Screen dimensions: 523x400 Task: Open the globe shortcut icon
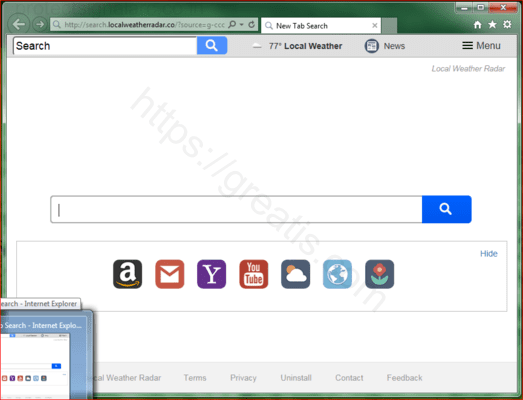pyautogui.click(x=337, y=274)
